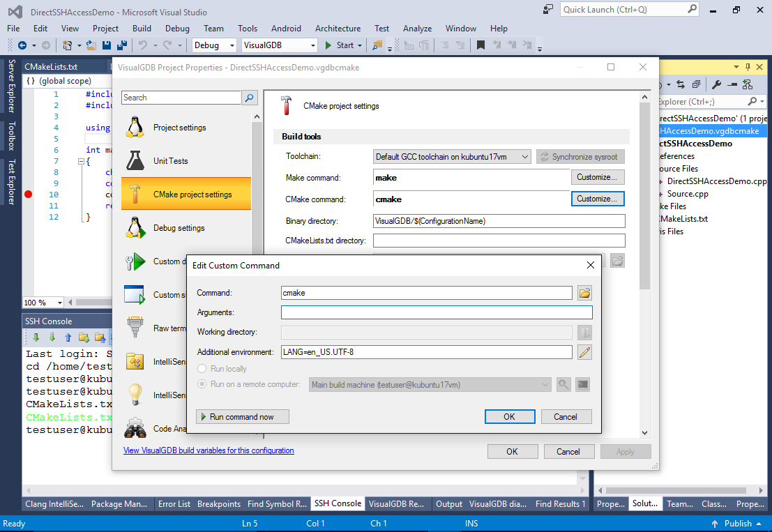Image resolution: width=772 pixels, height=532 pixels.
Task: Open the Build menu
Action: [x=142, y=29]
